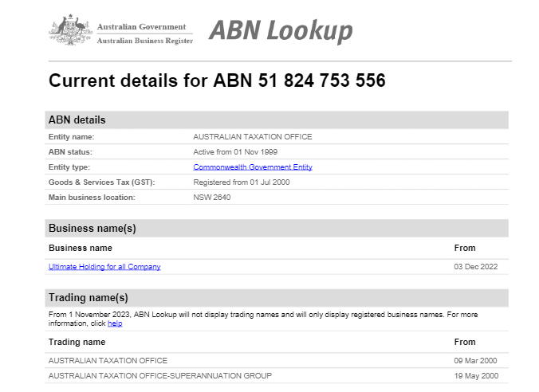539x392 pixels.
Task: Open the Ultimate Holding for all Company link
Action: (104, 267)
